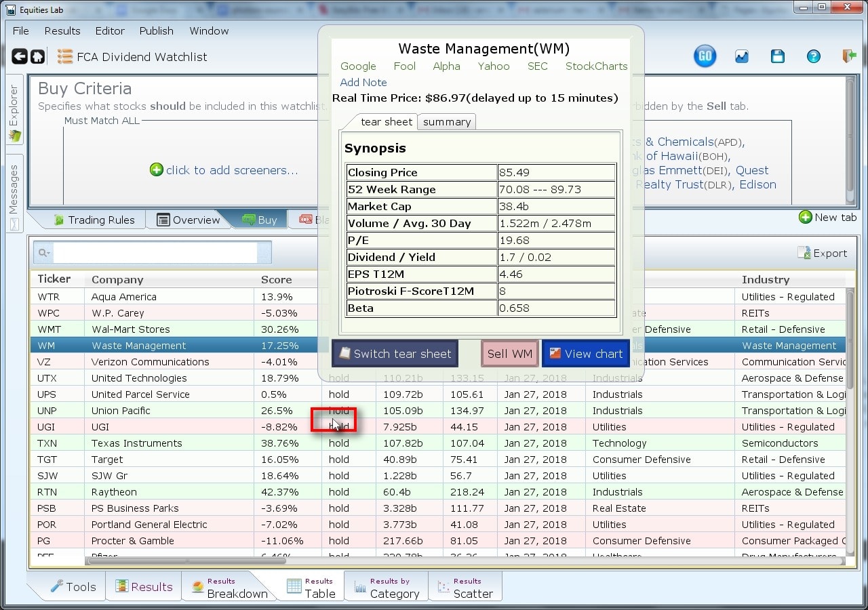
Task: Select the Texas Instruments row
Action: (x=438, y=443)
